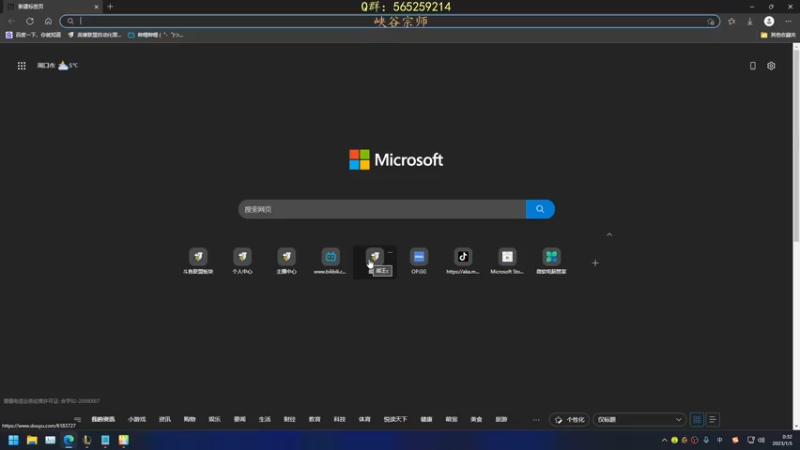
Task: Open the browser profile avatar
Action: tap(769, 21)
